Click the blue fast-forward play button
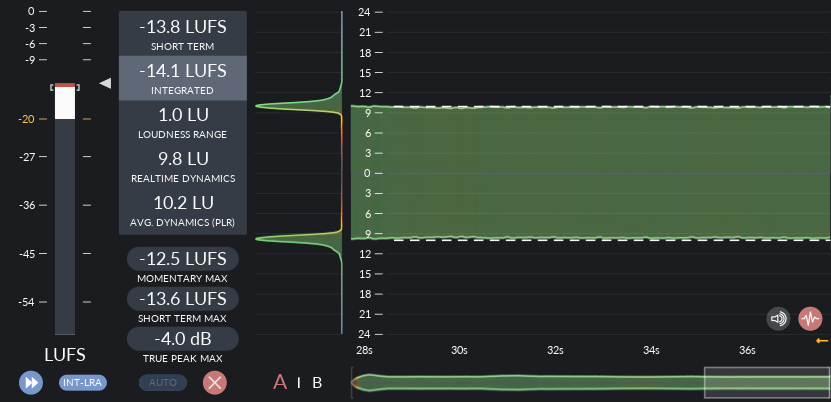831x402 pixels. click(31, 382)
